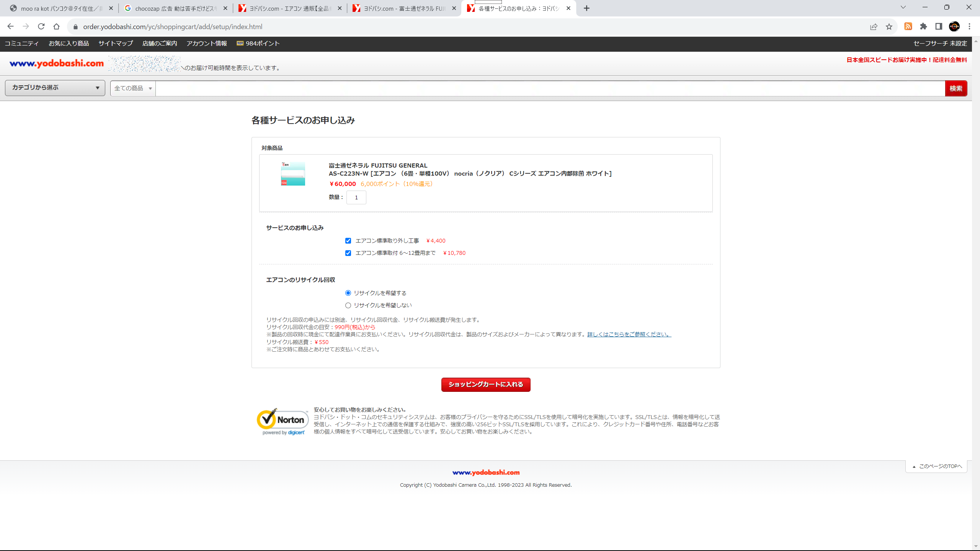Image resolution: width=980 pixels, height=551 pixels.
Task: Jump via このページのTOPへ button
Action: tap(937, 466)
